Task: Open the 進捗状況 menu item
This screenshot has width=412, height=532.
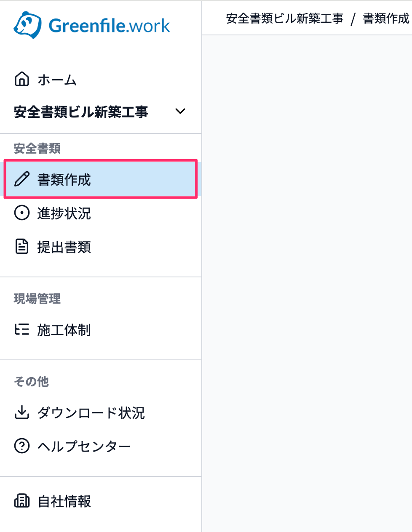Action: click(101, 213)
